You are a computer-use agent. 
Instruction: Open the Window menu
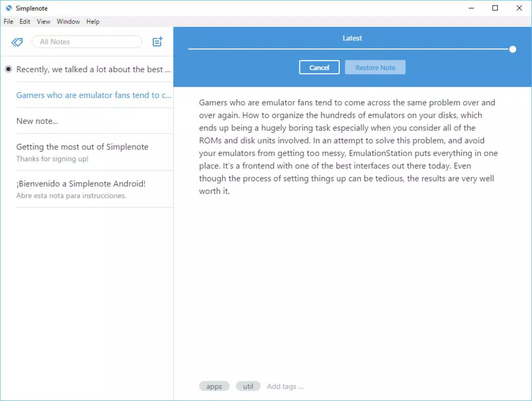[x=68, y=22]
